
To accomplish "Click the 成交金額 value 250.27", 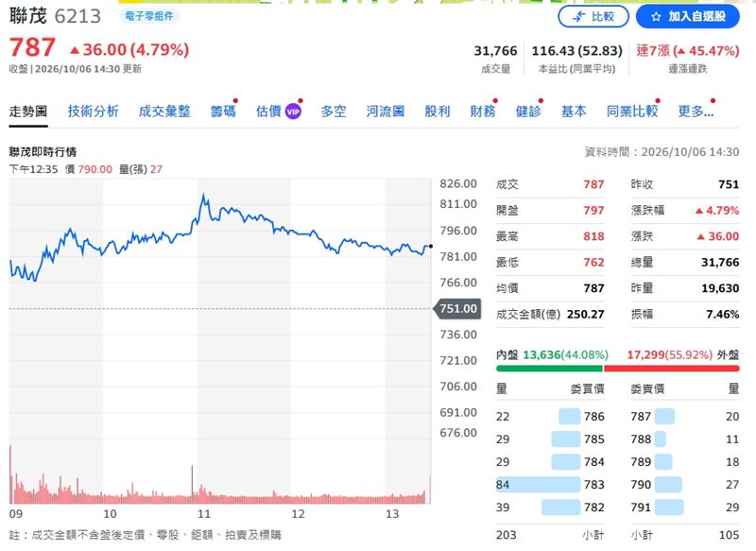I will pyautogui.click(x=585, y=315).
